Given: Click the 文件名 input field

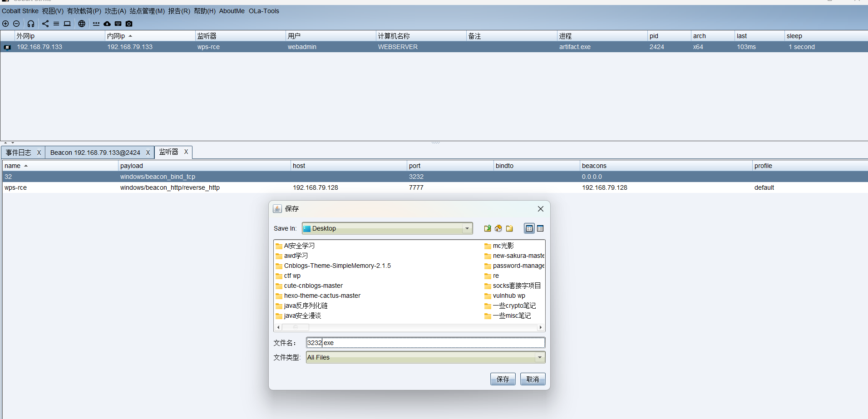Looking at the screenshot, I should (x=425, y=343).
